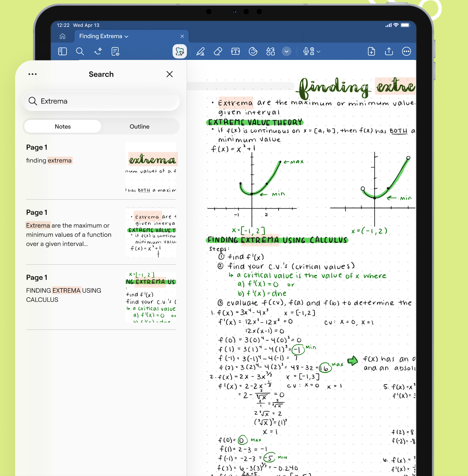Viewport: 468px width, 476px height.
Task: Click the toolbar search magnifier icon
Action: pyautogui.click(x=80, y=51)
